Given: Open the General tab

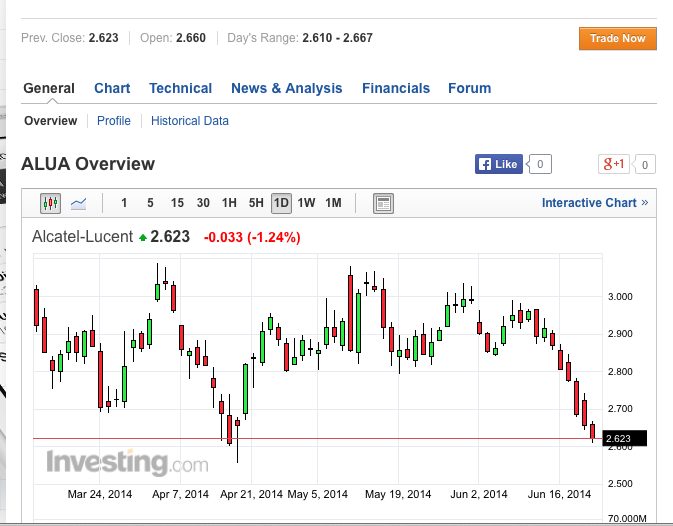Looking at the screenshot, I should pyautogui.click(x=49, y=88).
